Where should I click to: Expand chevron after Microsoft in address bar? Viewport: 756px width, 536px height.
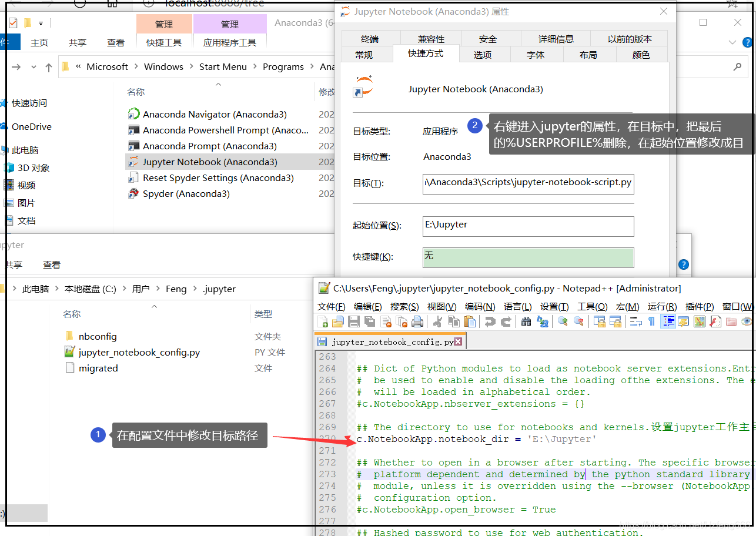tap(136, 67)
